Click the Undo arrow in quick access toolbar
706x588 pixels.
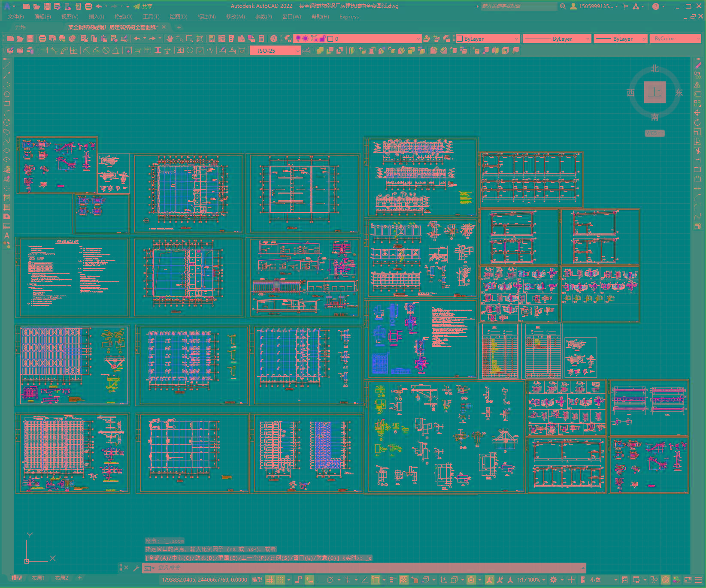pyautogui.click(x=99, y=6)
